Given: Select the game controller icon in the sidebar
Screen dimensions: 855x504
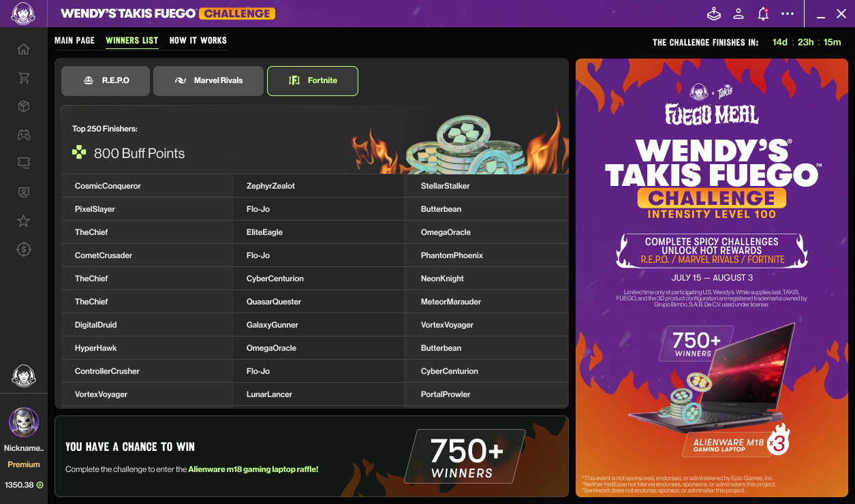Looking at the screenshot, I should pyautogui.click(x=24, y=135).
